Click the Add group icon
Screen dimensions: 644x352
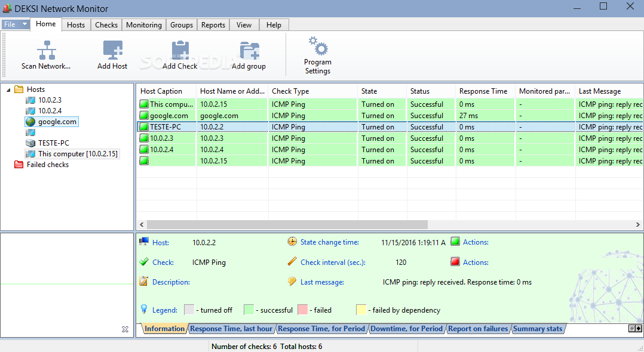click(x=249, y=51)
